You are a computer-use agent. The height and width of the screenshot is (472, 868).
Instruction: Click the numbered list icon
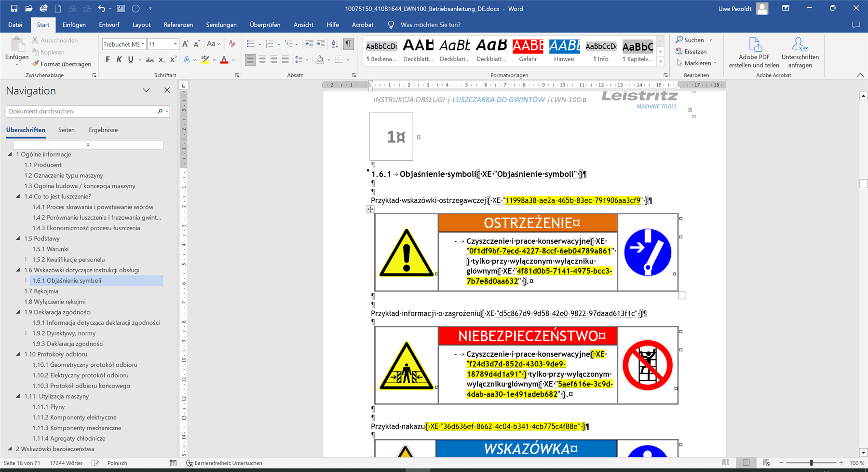point(270,44)
